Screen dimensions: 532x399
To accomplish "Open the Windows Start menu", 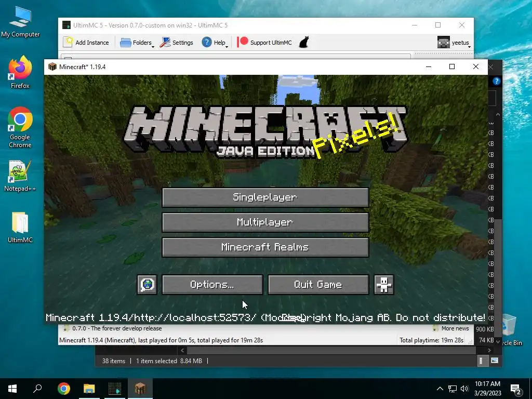I will (12, 389).
